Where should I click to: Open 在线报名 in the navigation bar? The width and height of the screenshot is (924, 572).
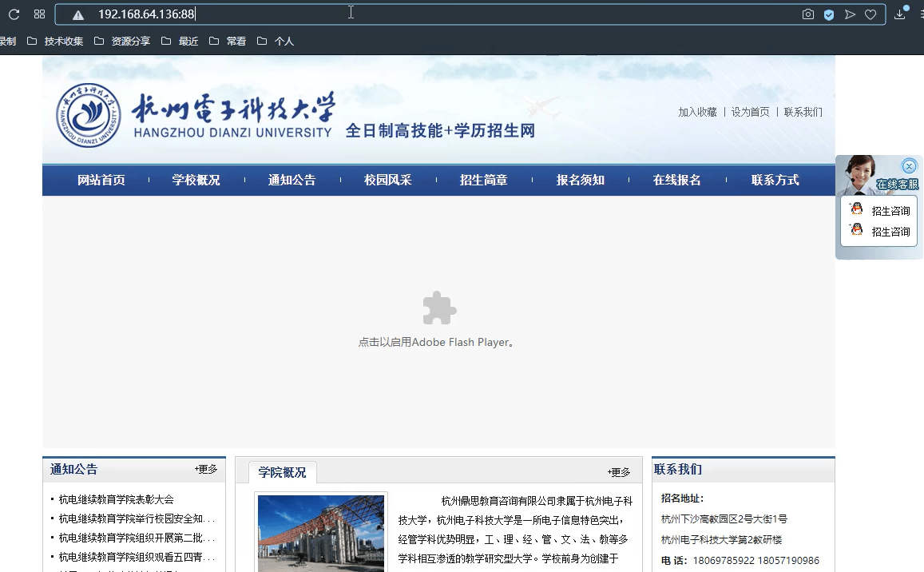[x=677, y=180]
